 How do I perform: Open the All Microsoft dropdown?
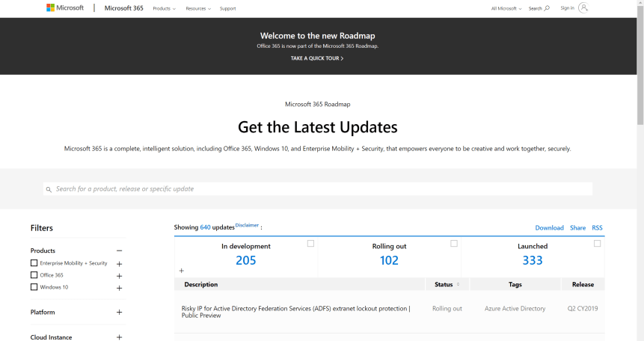tap(506, 8)
